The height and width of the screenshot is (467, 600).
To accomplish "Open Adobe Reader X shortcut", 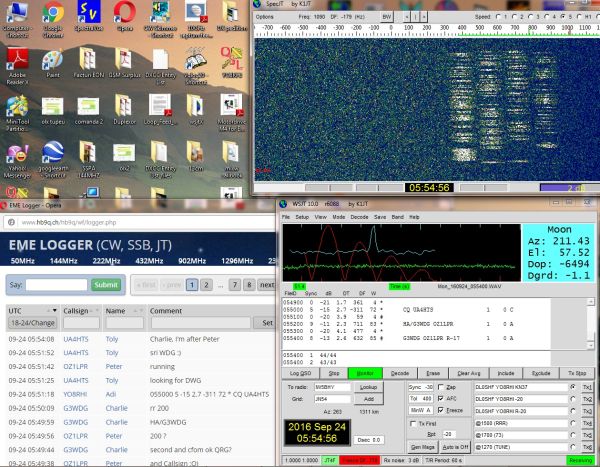I will [16, 63].
